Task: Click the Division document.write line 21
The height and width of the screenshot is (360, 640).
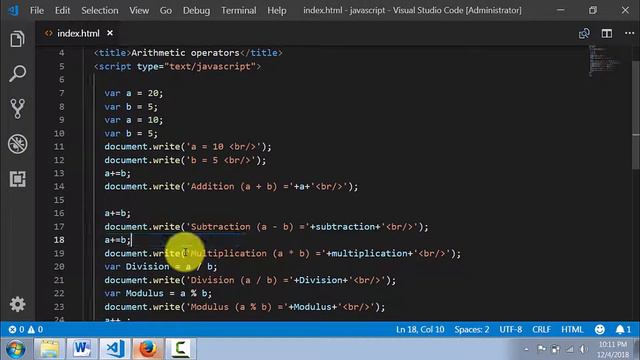Action: pyautogui.click(x=250, y=280)
